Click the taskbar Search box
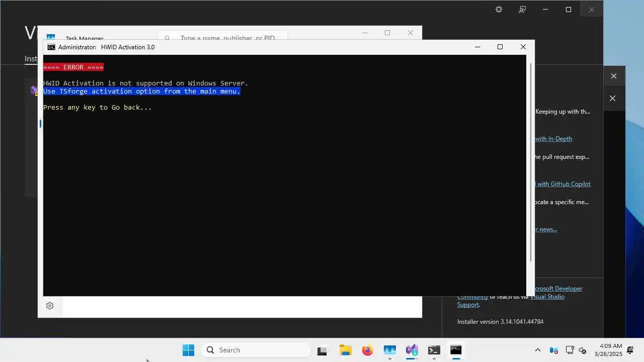644x362 pixels. pos(256,350)
